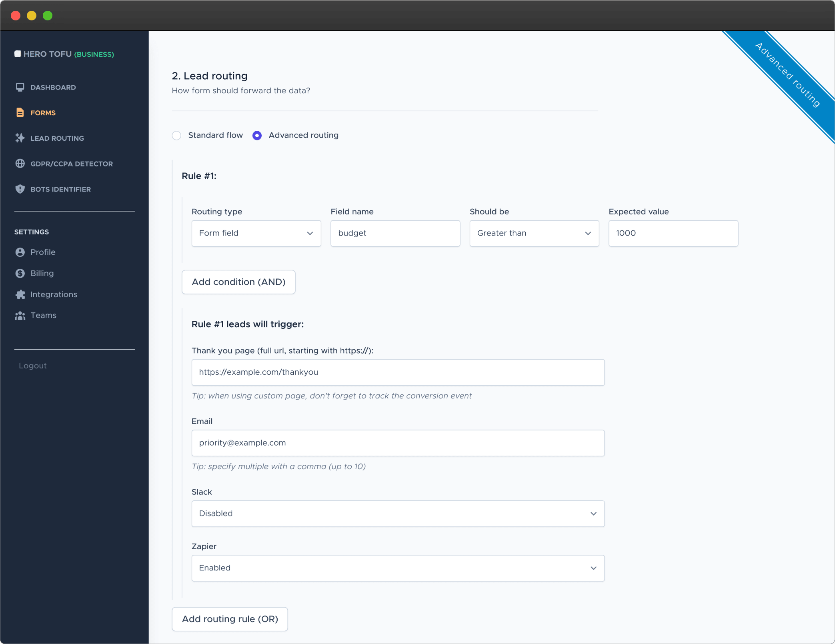Select the Forms document icon
Image resolution: width=835 pixels, height=644 pixels.
pos(20,112)
